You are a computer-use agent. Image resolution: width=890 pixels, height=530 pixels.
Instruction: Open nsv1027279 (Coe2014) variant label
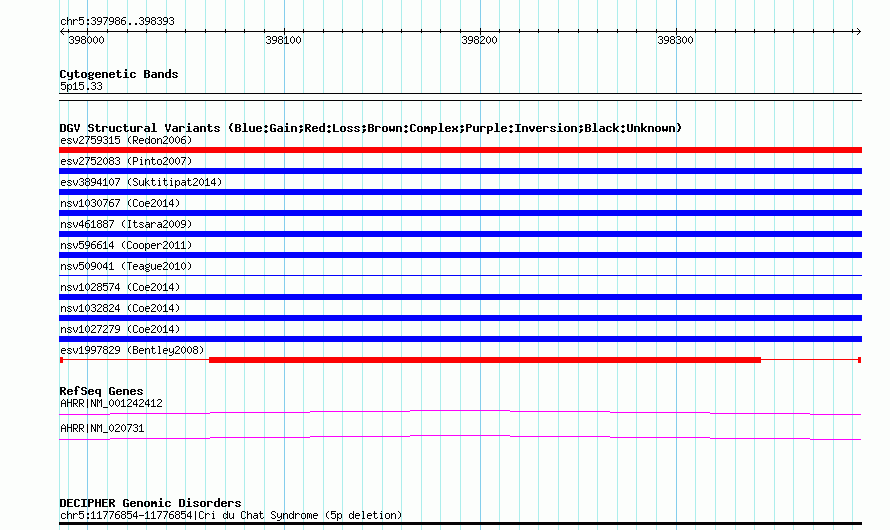pos(120,329)
